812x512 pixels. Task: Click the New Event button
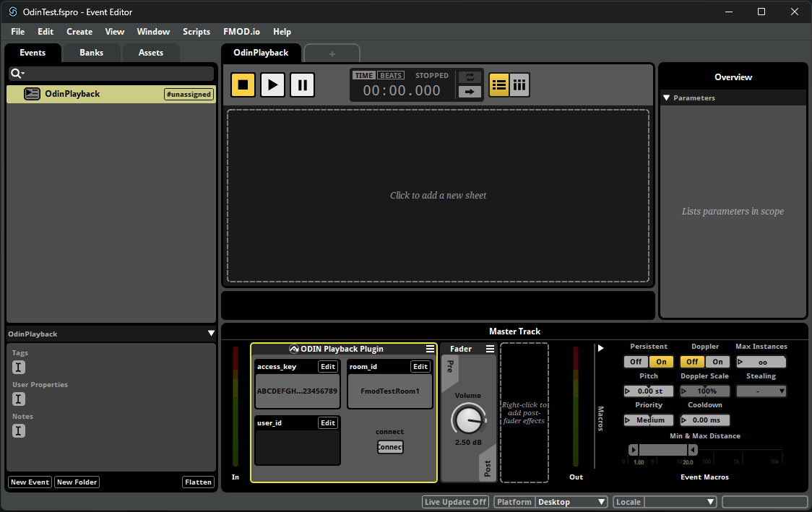click(x=30, y=482)
